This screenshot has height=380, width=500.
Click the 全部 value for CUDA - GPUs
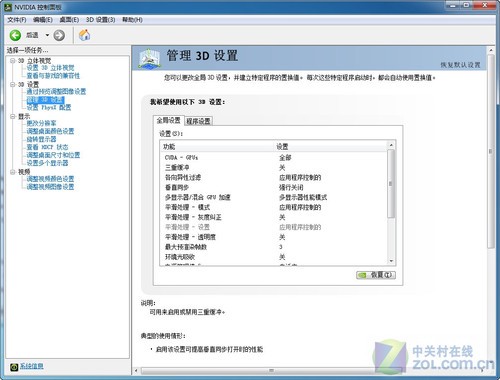tap(285, 157)
